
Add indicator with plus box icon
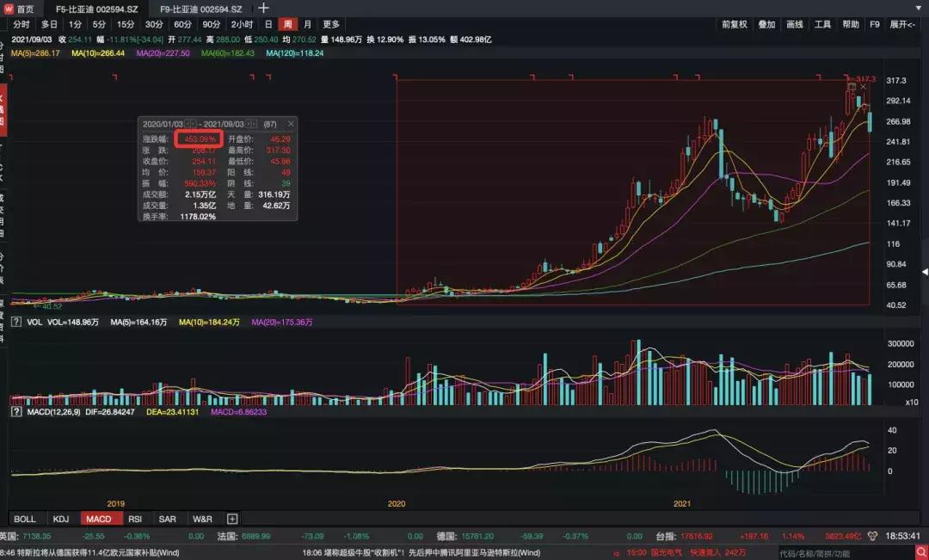coord(232,519)
